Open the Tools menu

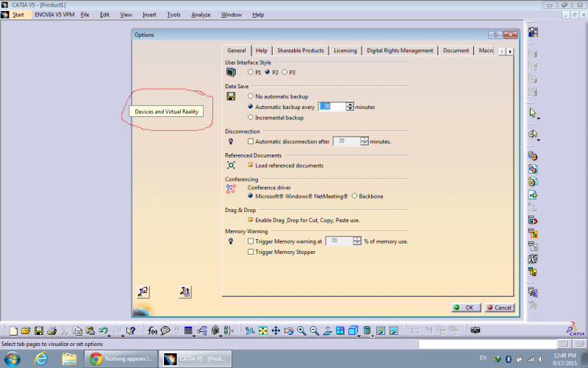point(173,15)
